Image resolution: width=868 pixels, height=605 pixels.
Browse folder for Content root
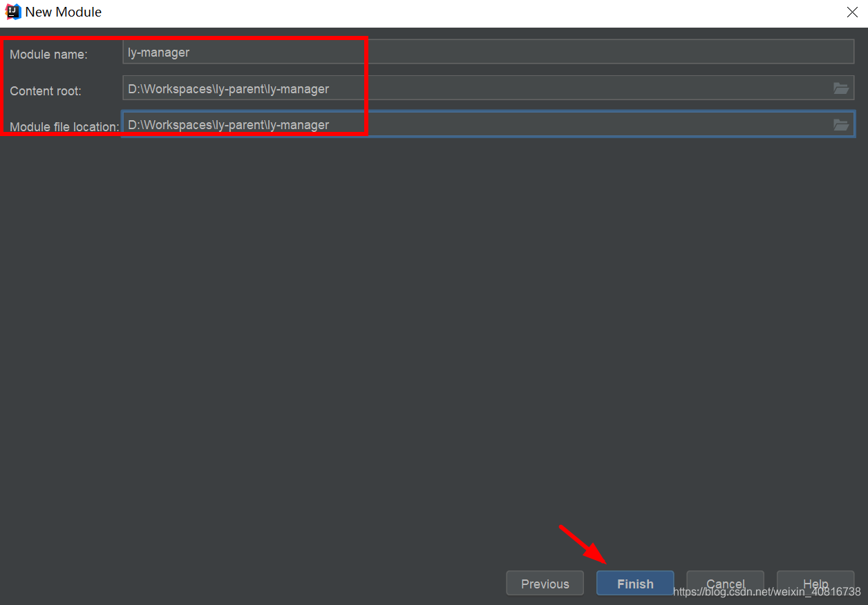(840, 88)
